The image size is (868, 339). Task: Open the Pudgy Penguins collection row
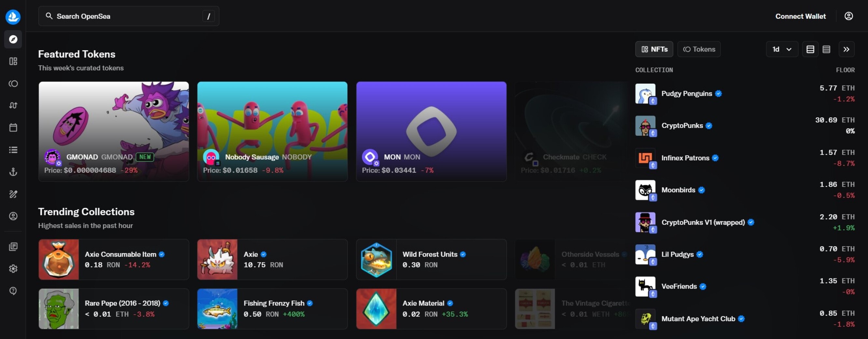click(691, 93)
